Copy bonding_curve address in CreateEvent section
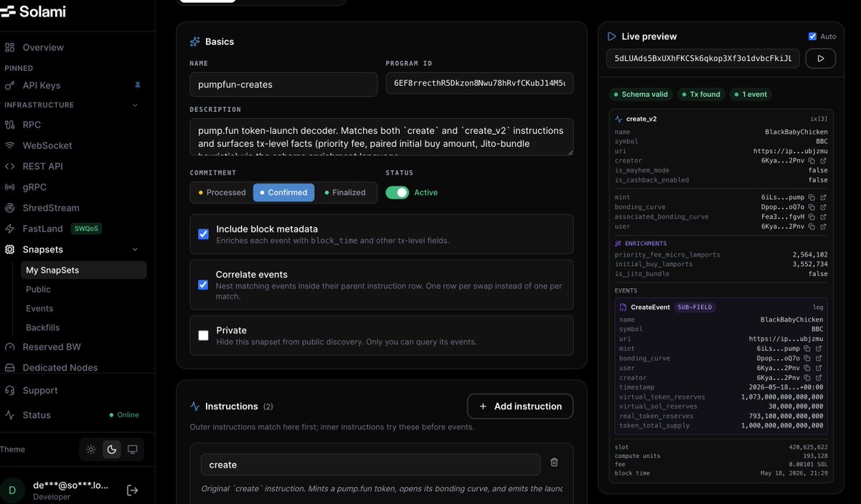 coord(807,358)
